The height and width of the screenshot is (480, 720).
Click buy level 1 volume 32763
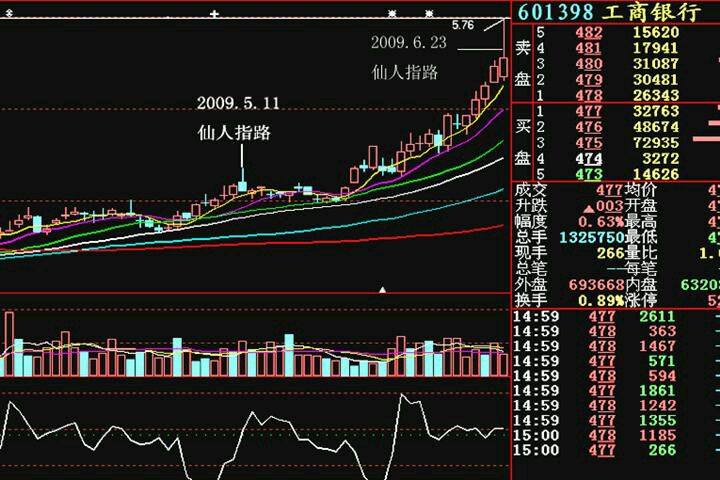tap(655, 112)
